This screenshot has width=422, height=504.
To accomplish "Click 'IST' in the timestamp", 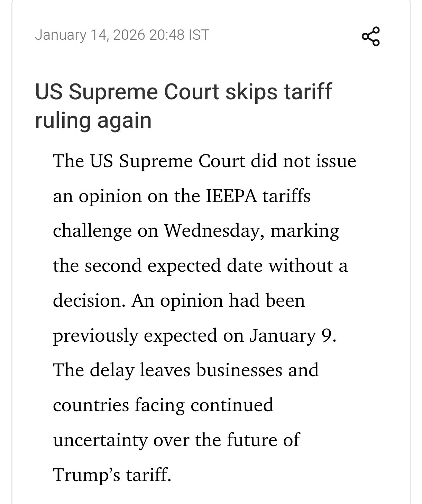I will tap(199, 35).
